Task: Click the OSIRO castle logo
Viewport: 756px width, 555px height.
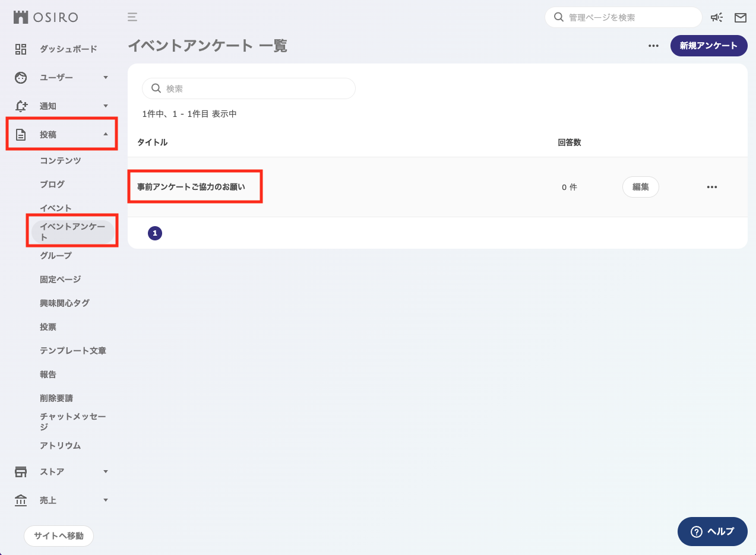Action: point(21,17)
